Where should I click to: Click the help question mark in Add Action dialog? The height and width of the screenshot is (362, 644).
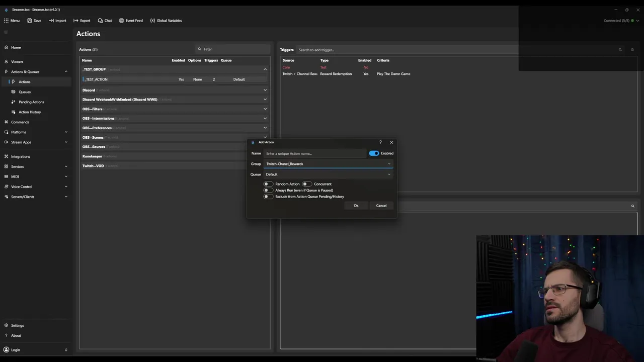pyautogui.click(x=380, y=142)
